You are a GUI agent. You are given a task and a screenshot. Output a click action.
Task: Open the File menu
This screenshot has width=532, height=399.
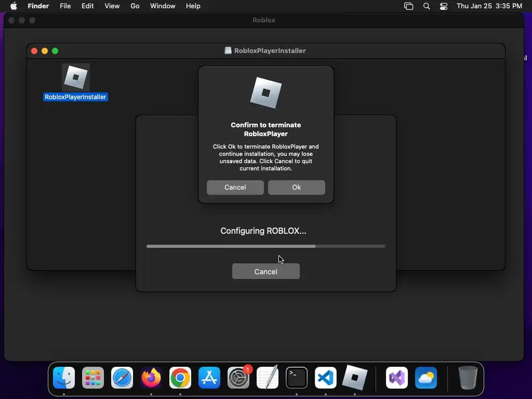65,6
